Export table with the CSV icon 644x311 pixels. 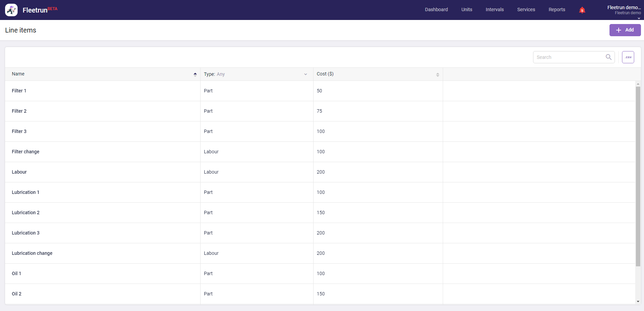click(628, 57)
